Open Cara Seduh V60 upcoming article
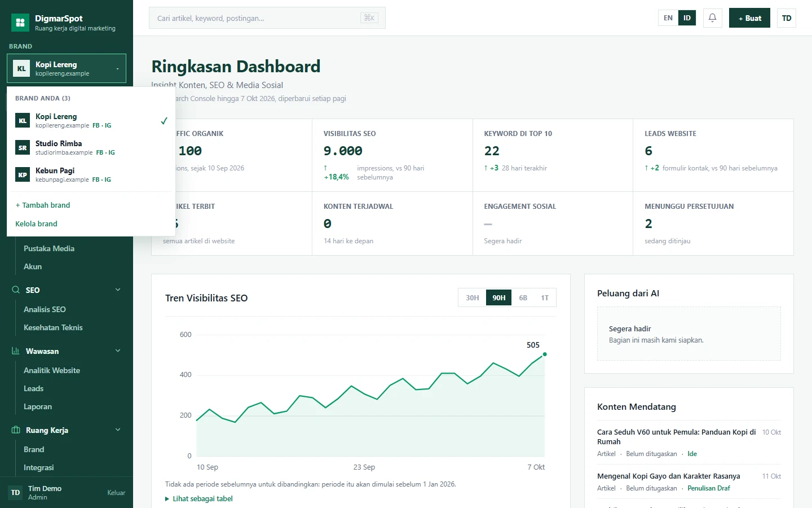The width and height of the screenshot is (812, 508). pyautogui.click(x=676, y=437)
